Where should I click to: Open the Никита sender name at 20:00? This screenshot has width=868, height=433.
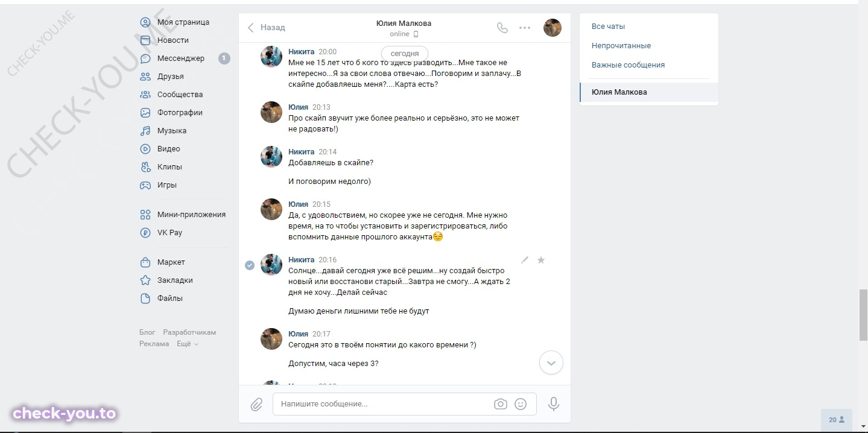click(x=301, y=52)
